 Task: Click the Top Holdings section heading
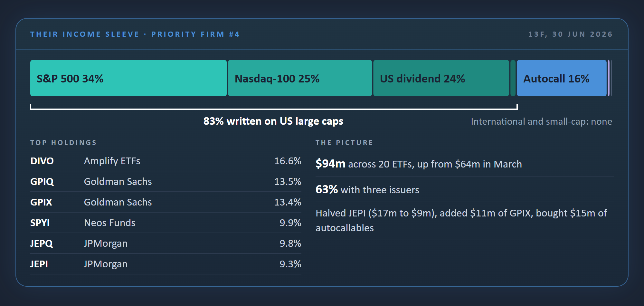point(63,143)
